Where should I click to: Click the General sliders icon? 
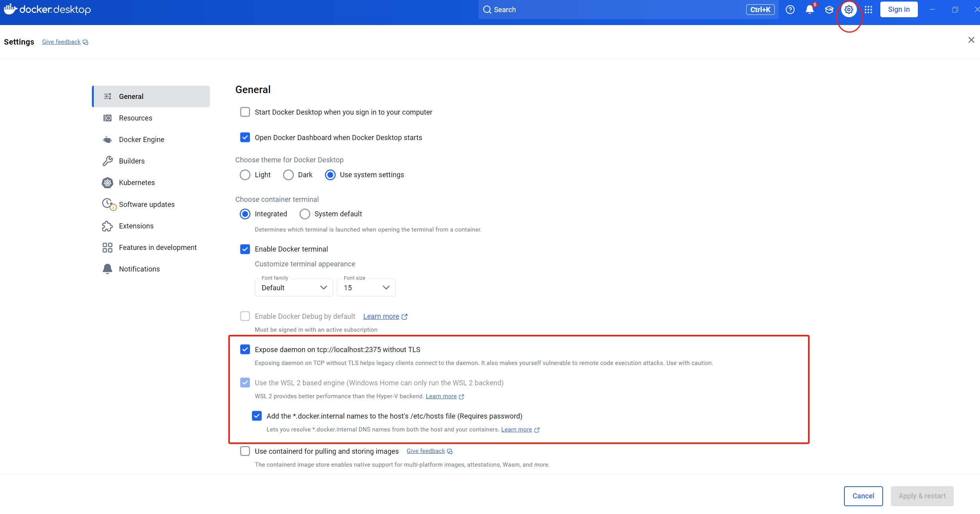click(x=107, y=96)
